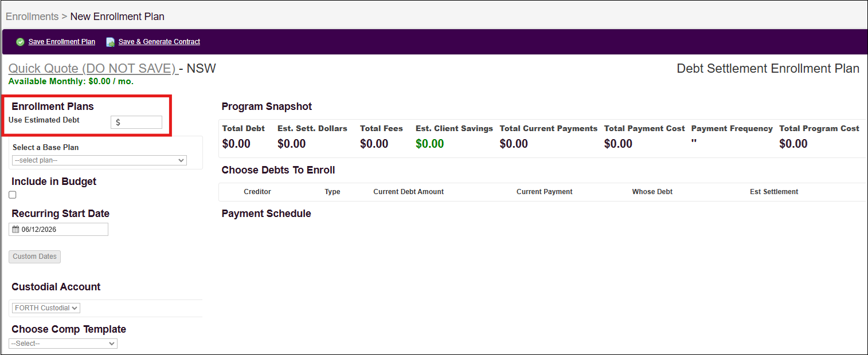This screenshot has width=868, height=355.
Task: Click the Est. Sett. Dollars label
Action: click(x=312, y=129)
